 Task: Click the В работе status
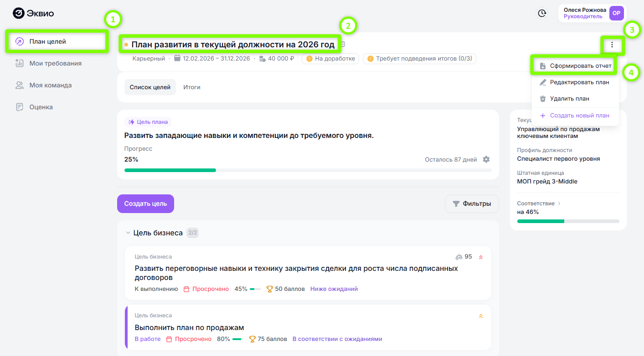coord(148,339)
